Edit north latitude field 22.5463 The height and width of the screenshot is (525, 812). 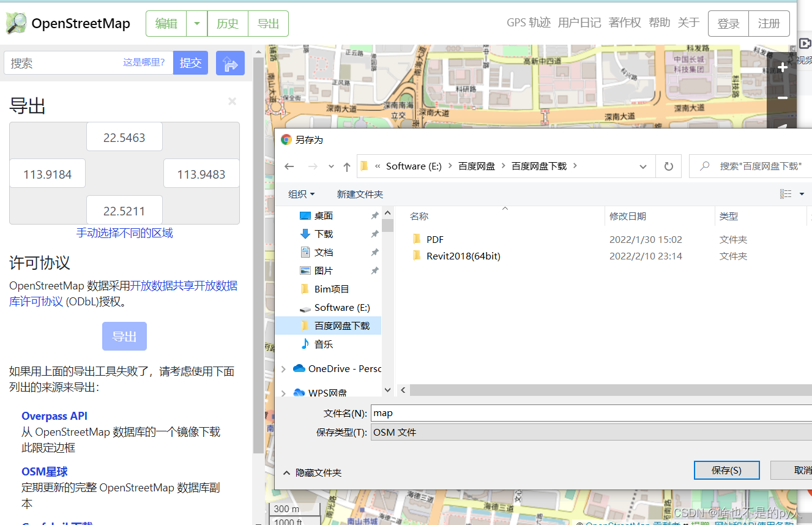click(x=124, y=137)
